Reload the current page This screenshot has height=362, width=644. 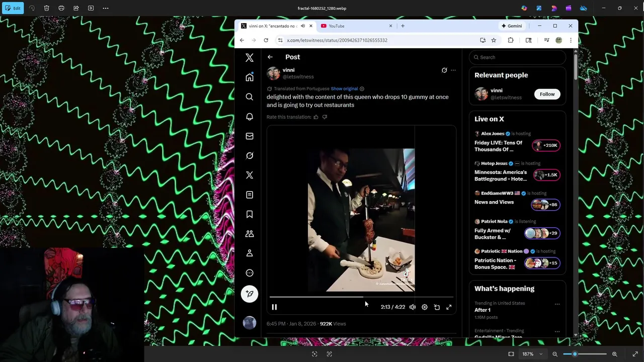pyautogui.click(x=266, y=40)
